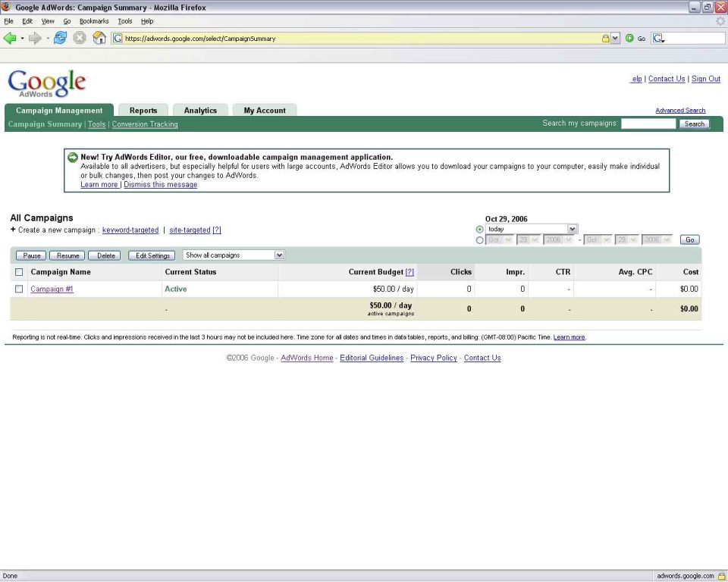Open the AdWords Home footer link
Screen dimensions: 728x582
pos(307,358)
